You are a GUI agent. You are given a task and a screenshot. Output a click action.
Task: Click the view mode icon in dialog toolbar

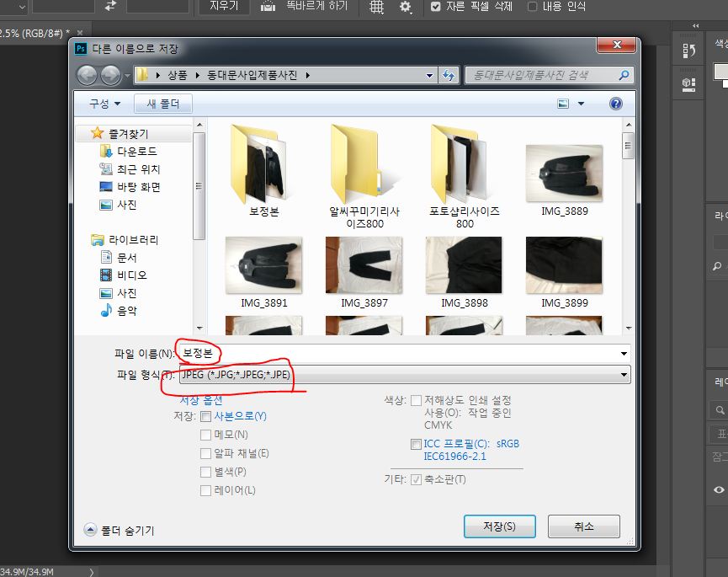click(563, 104)
